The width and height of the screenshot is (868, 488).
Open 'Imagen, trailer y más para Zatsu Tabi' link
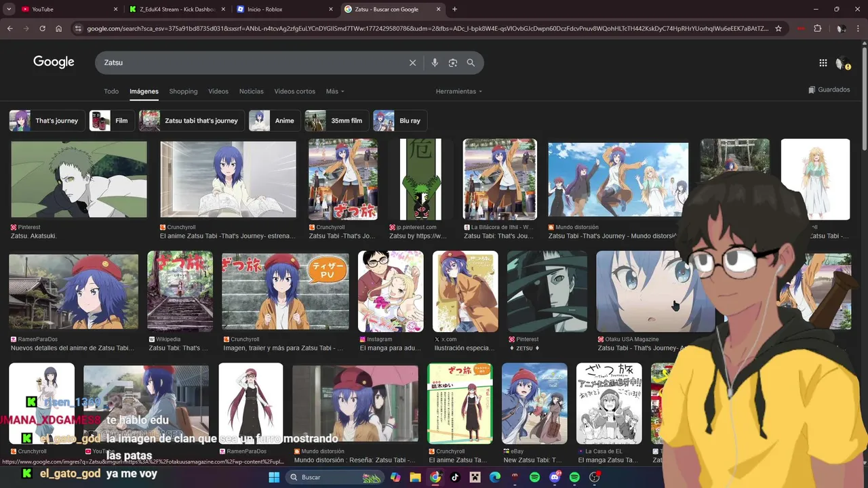tap(283, 348)
